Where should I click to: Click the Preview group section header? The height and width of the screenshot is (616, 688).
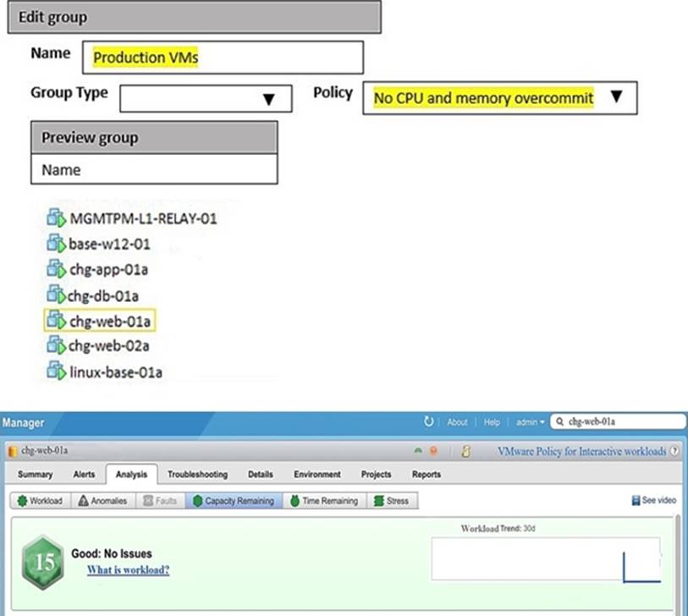(154, 138)
